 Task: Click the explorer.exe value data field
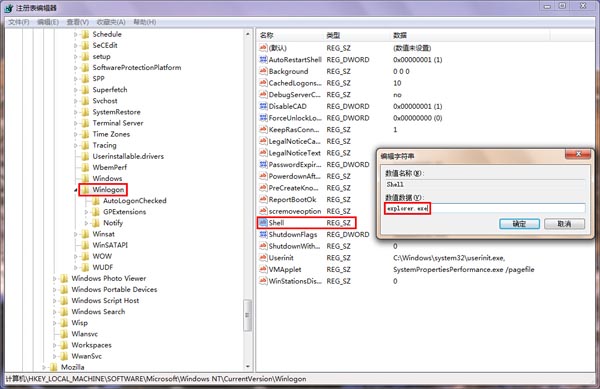pyautogui.click(x=485, y=208)
